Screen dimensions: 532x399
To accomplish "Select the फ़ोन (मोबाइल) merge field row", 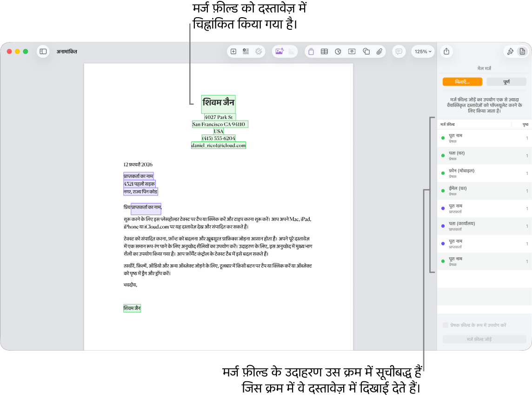I will (x=485, y=173).
